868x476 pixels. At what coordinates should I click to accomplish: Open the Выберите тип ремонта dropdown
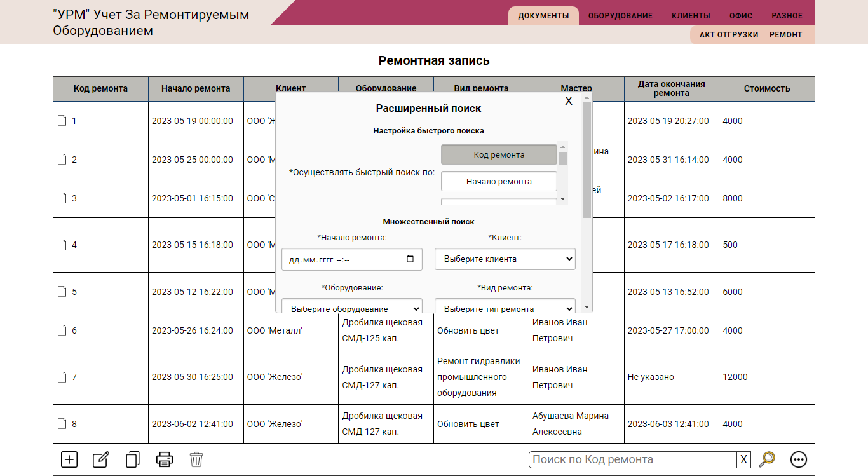pos(504,306)
